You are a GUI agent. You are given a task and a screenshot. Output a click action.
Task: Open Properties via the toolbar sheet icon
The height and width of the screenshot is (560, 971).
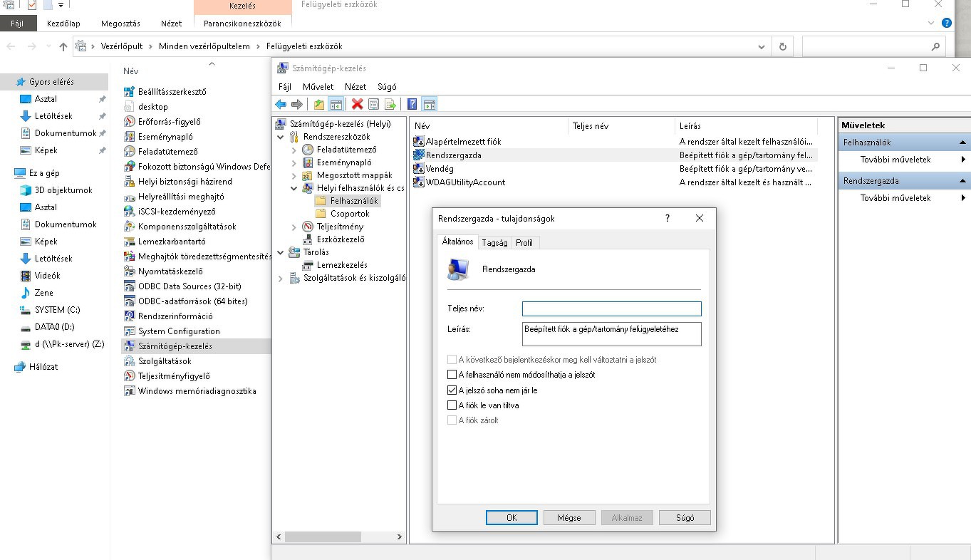point(374,104)
